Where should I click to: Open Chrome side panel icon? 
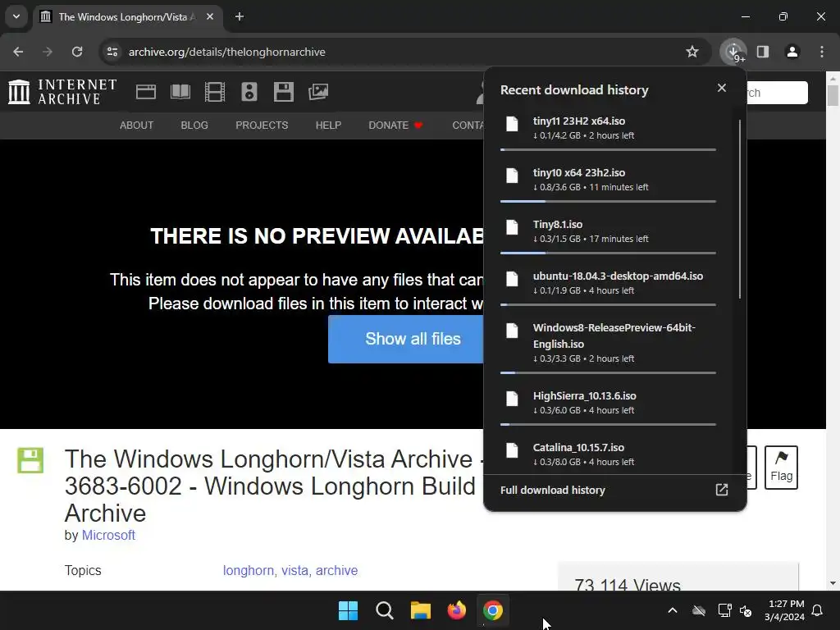(x=763, y=52)
